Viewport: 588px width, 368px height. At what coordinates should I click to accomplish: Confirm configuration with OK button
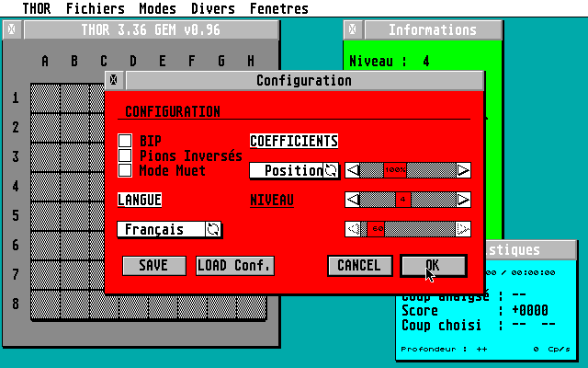[x=434, y=266]
